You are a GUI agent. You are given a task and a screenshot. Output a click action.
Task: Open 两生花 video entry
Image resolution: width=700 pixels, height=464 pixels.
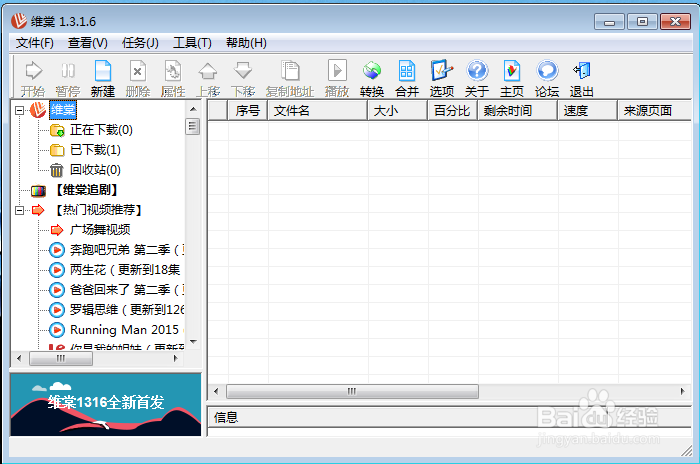coord(115,270)
